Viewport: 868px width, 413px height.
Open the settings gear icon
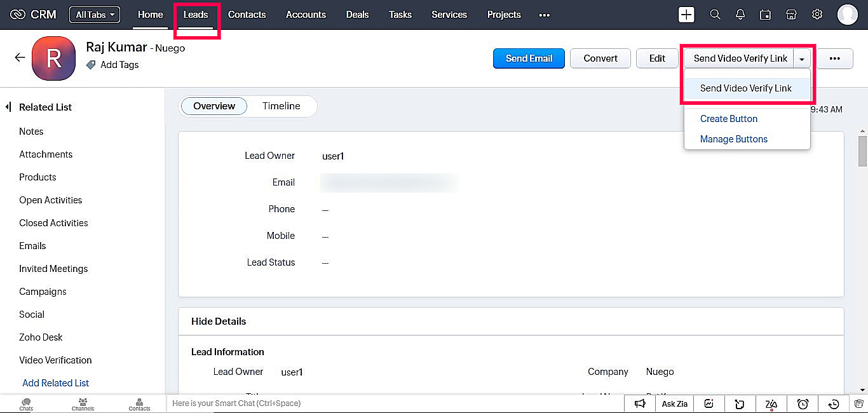click(817, 15)
